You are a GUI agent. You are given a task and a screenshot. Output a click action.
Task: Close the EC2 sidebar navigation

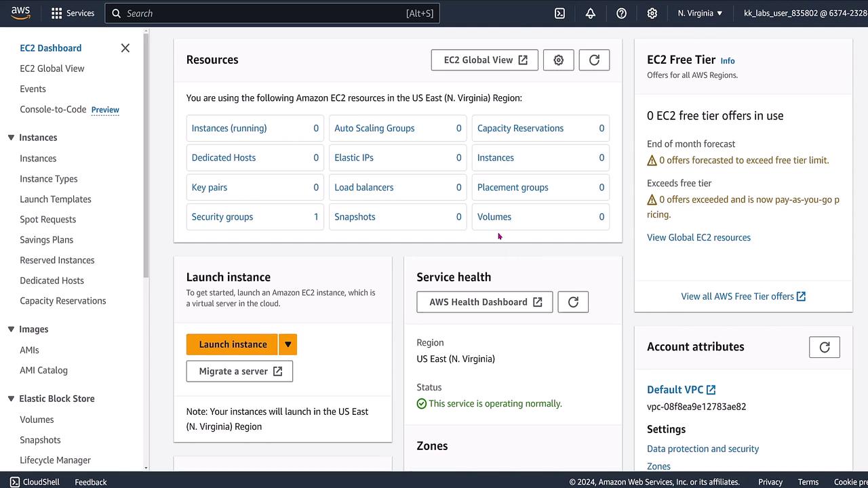(x=125, y=48)
